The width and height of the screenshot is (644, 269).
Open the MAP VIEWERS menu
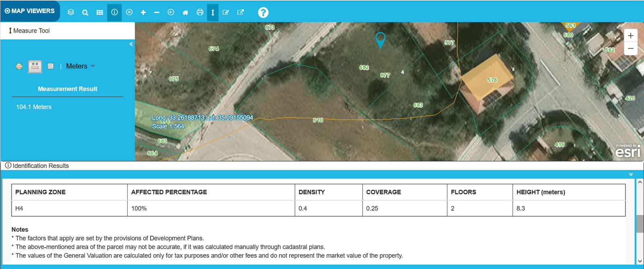30,11
